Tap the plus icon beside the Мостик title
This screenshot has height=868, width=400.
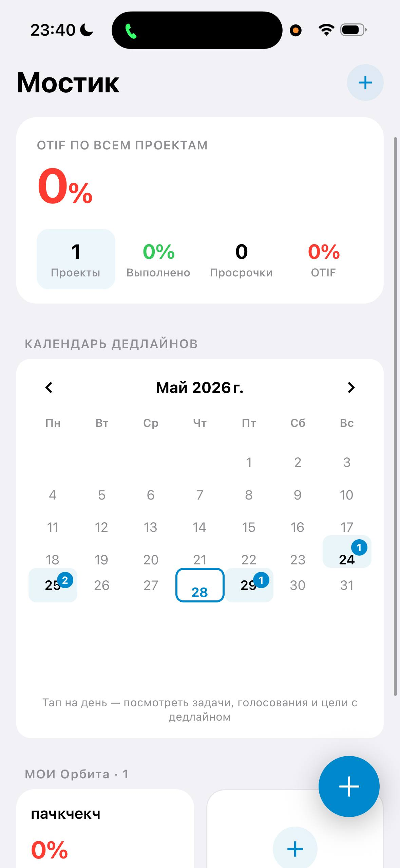(365, 83)
